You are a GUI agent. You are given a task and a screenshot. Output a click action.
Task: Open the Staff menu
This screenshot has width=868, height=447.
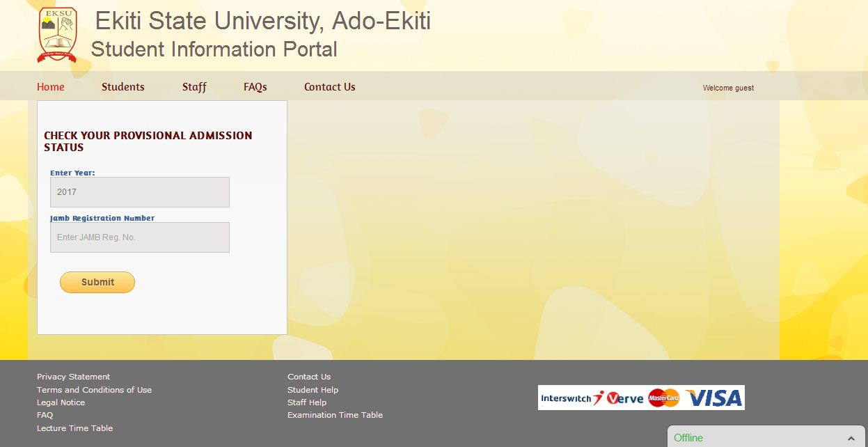[194, 87]
